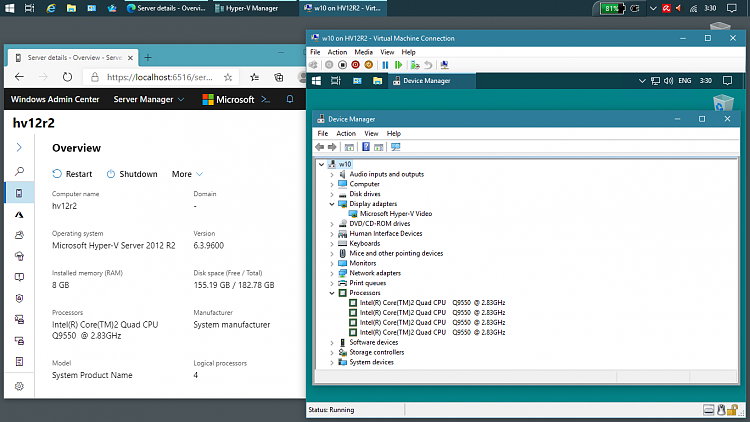Expand the Admin Center sidebar with the chevron

click(x=19, y=147)
